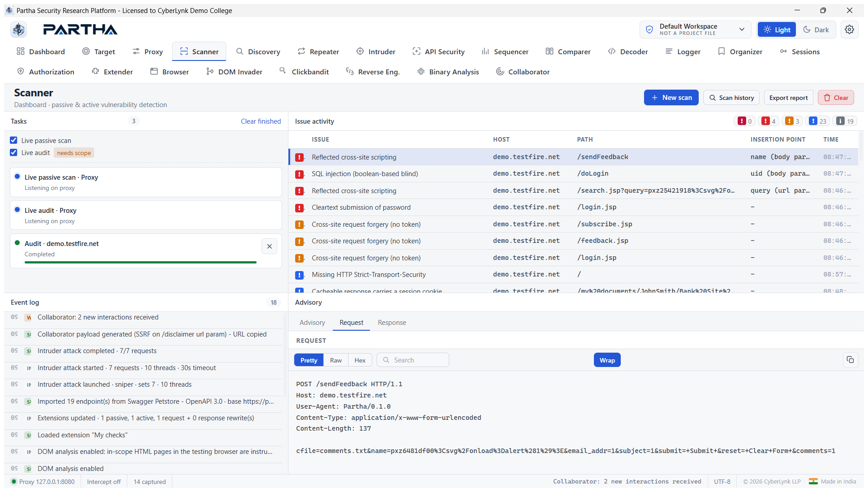Click the Decoder code icon

click(612, 52)
